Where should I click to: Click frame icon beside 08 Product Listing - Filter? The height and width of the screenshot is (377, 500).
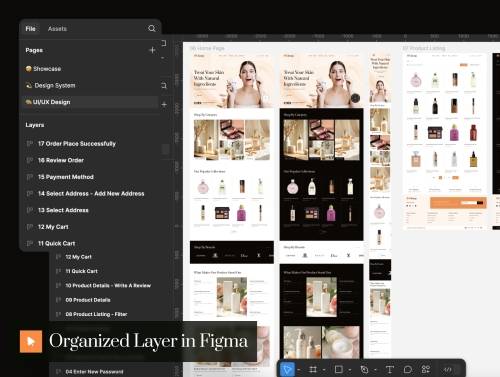[58, 314]
